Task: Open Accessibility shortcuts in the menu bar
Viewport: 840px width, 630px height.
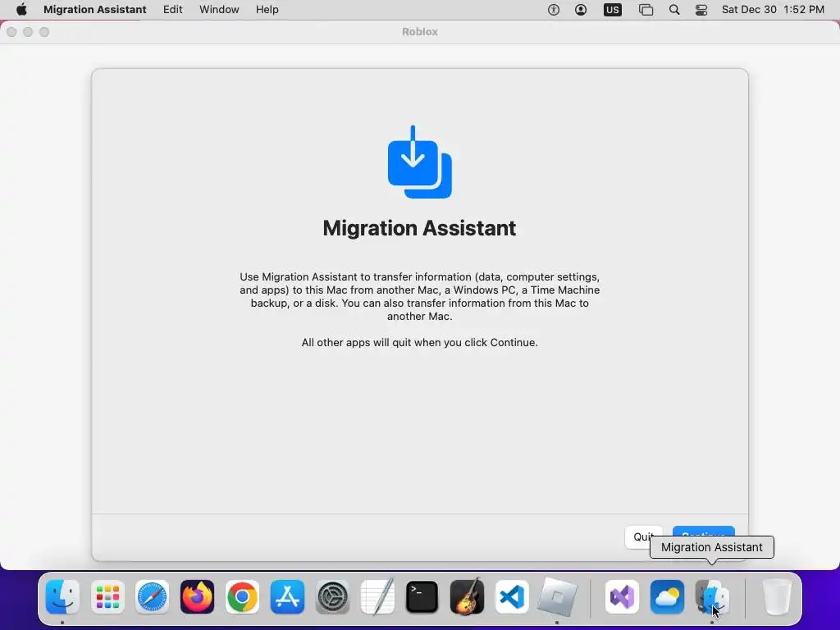Action: pyautogui.click(x=554, y=10)
